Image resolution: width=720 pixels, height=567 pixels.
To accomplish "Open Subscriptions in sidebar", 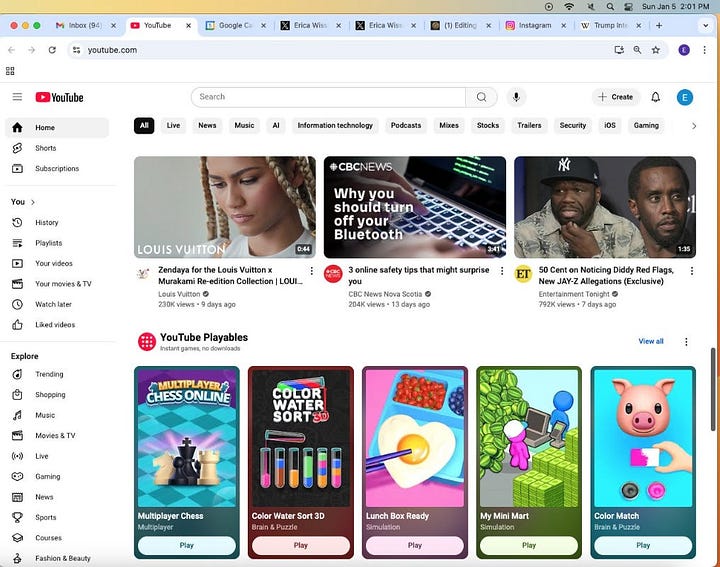I will click(x=57, y=168).
